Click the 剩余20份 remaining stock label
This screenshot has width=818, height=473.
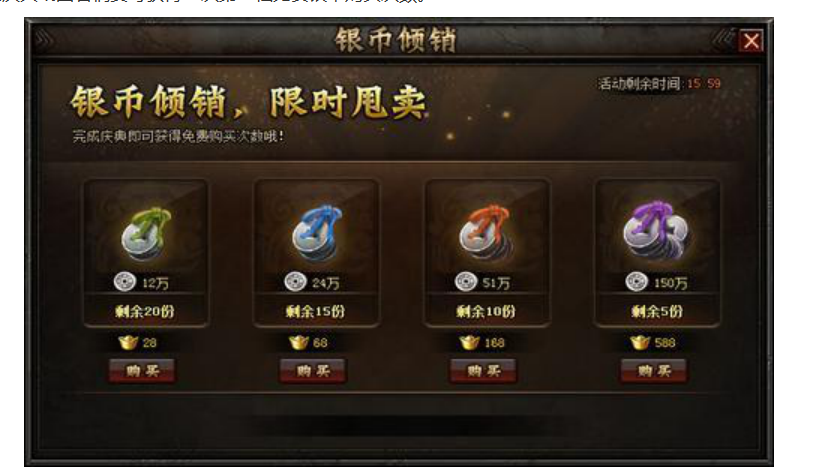[145, 311]
